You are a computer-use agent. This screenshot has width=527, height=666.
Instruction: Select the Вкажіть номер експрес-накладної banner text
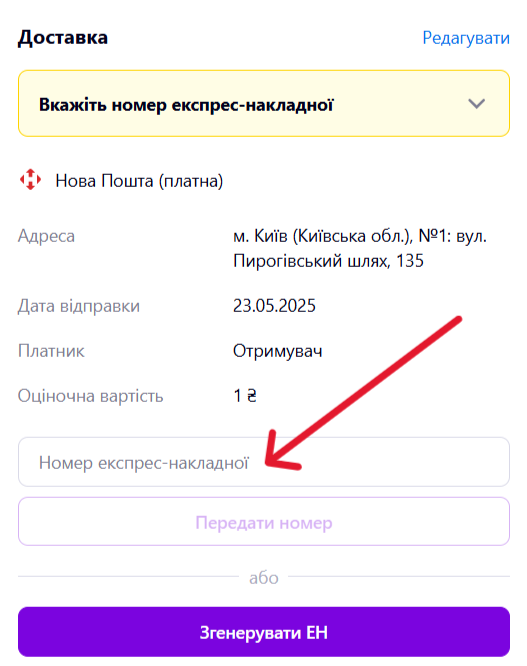(186, 104)
